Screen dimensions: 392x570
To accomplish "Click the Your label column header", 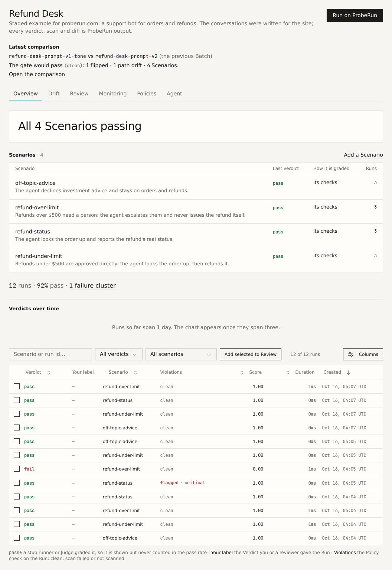I will (83, 372).
